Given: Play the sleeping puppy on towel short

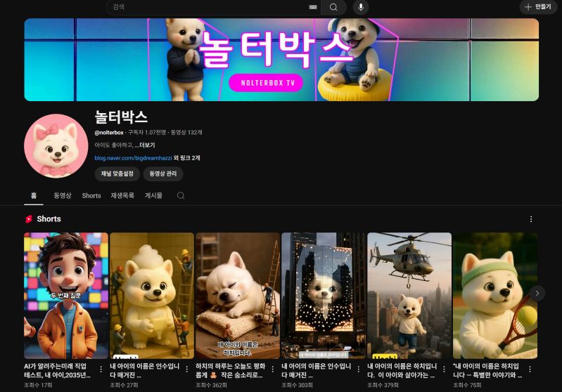Looking at the screenshot, I should pos(238,296).
